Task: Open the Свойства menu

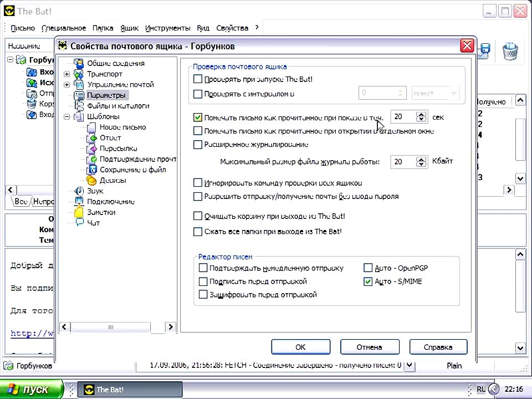Action: pos(232,28)
